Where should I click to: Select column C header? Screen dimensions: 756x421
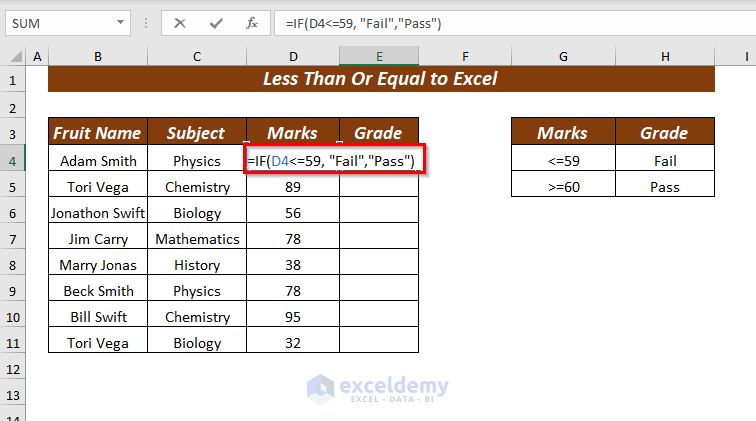pos(197,56)
